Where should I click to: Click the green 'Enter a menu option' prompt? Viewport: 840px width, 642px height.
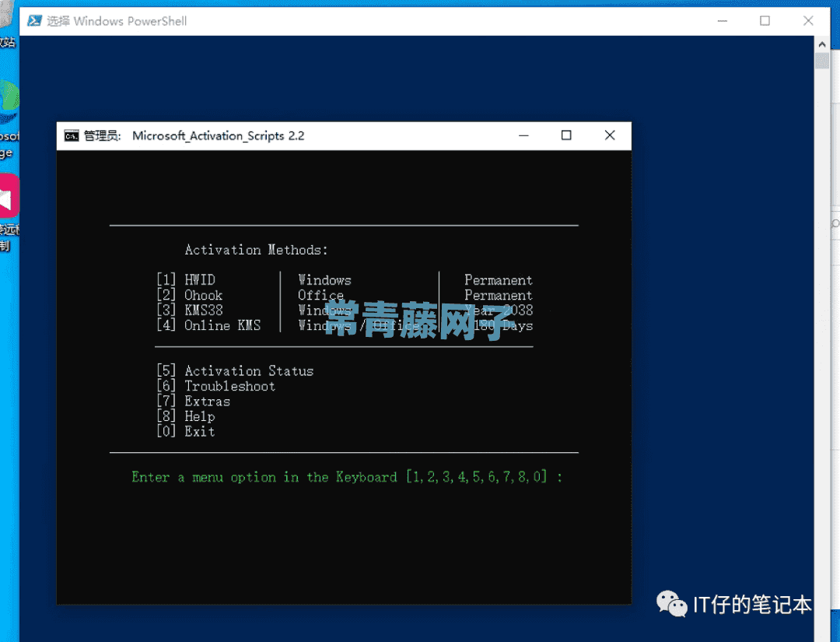[347, 477]
